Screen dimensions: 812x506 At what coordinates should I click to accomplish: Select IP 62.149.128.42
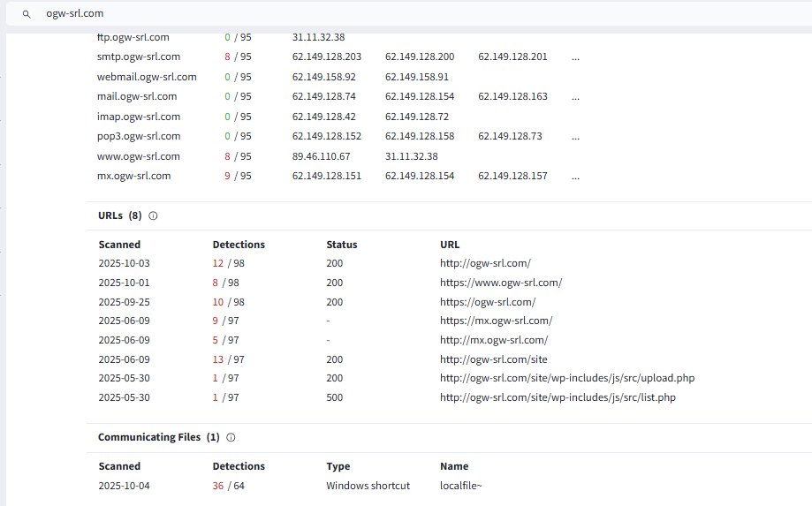coord(323,117)
